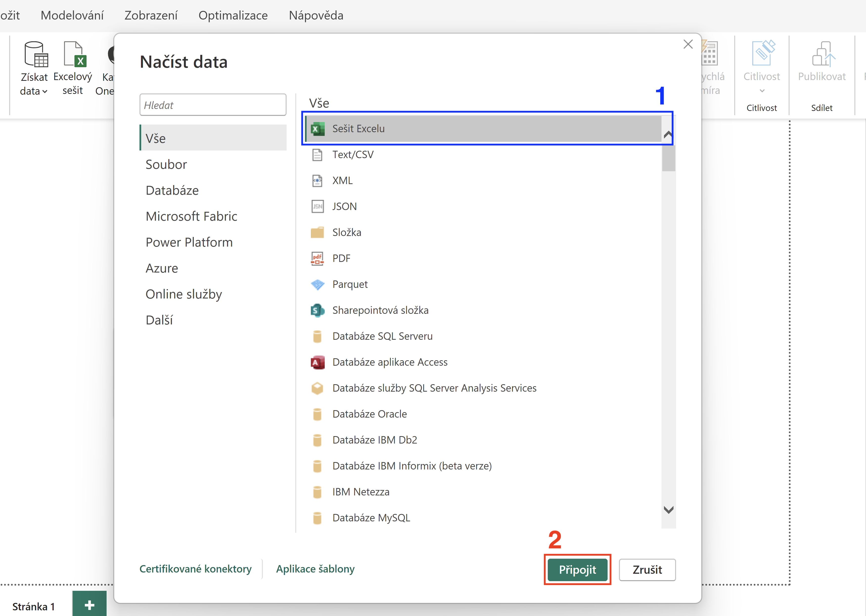Image resolution: width=866 pixels, height=616 pixels.
Task: Click the JSON file icon
Action: (x=318, y=206)
